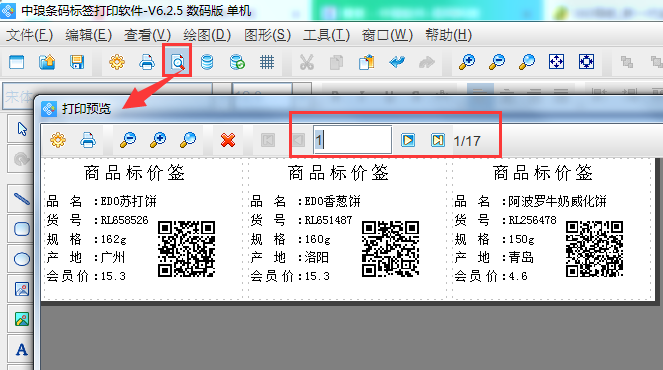The height and width of the screenshot is (370, 663).
Task: Open the 编辑(E) menu
Action: coord(88,35)
